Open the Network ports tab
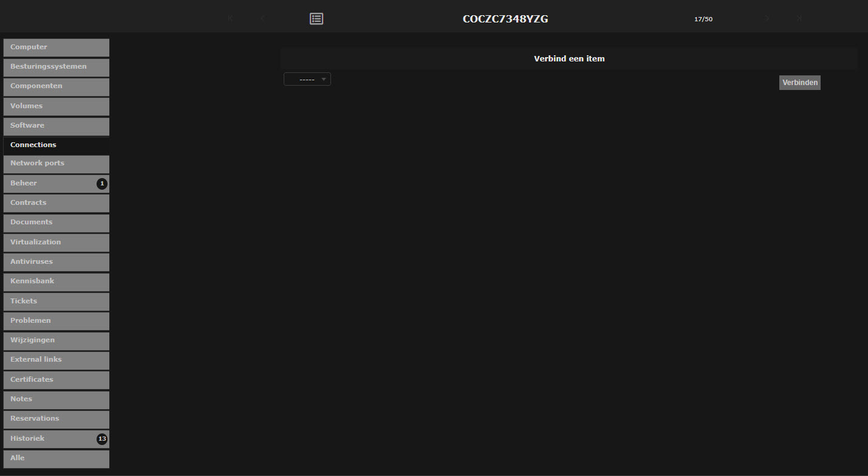868x476 pixels. (56, 164)
